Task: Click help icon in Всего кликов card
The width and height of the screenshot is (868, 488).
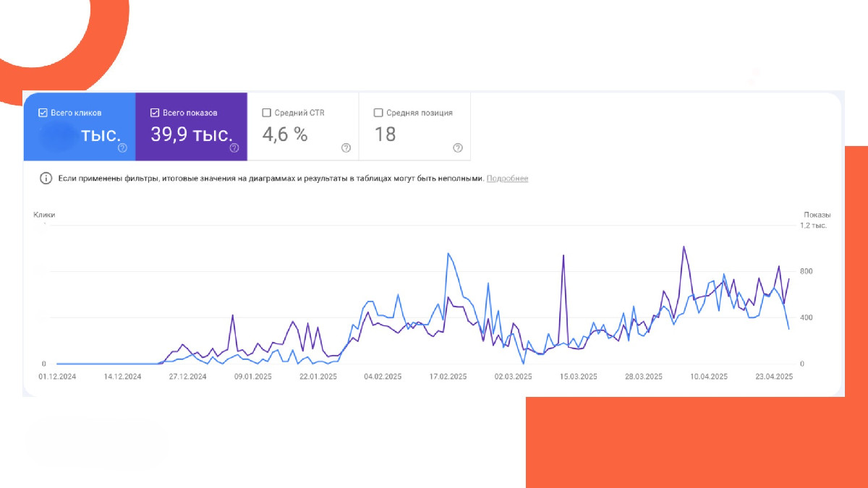Action: click(122, 148)
